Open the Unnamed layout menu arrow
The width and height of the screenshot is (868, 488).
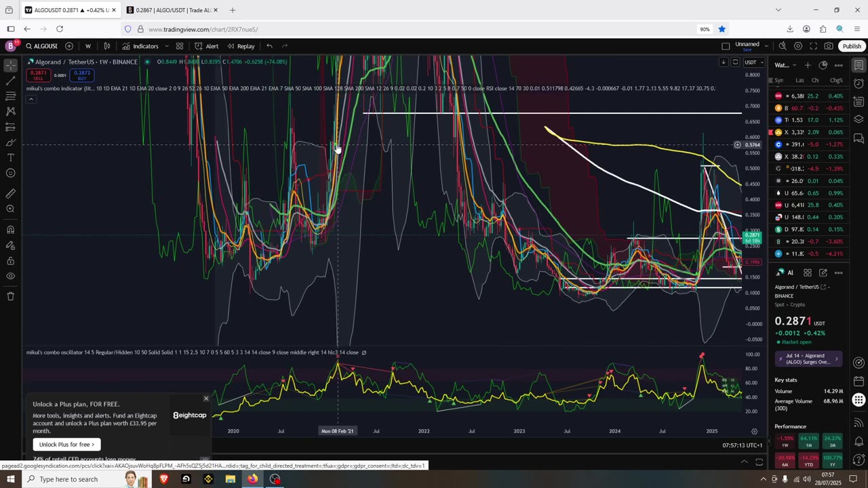[766, 46]
